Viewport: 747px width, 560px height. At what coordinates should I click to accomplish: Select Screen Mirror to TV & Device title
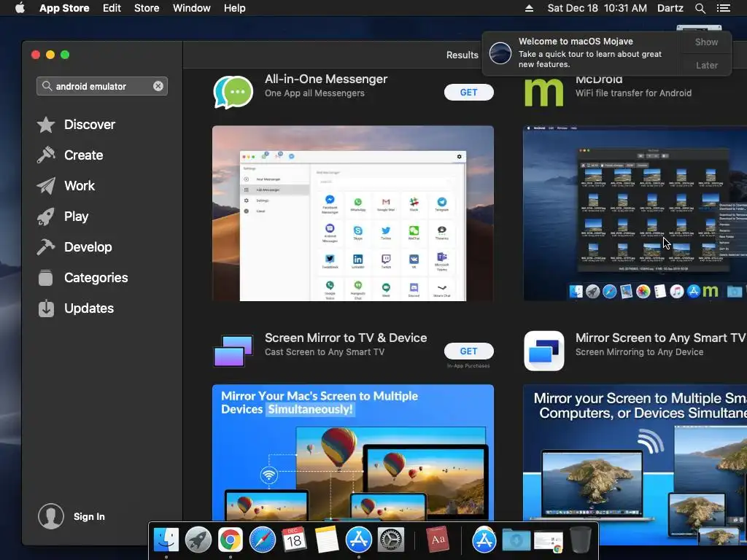346,338
